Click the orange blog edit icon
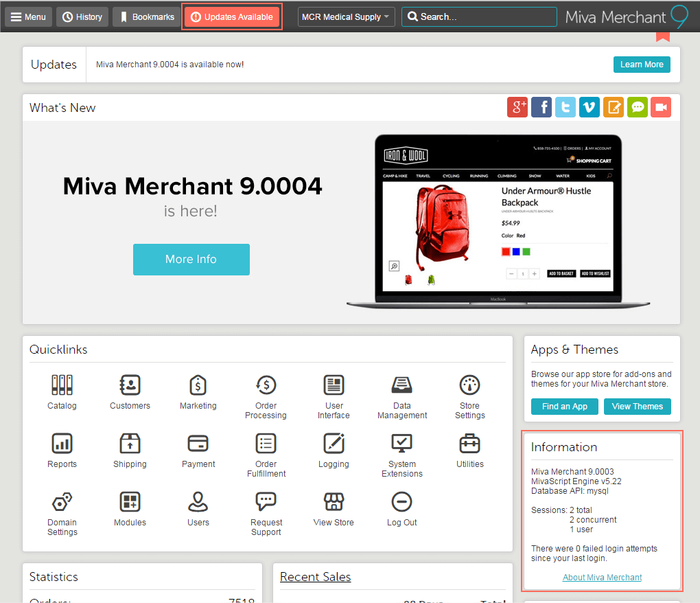 tap(614, 107)
